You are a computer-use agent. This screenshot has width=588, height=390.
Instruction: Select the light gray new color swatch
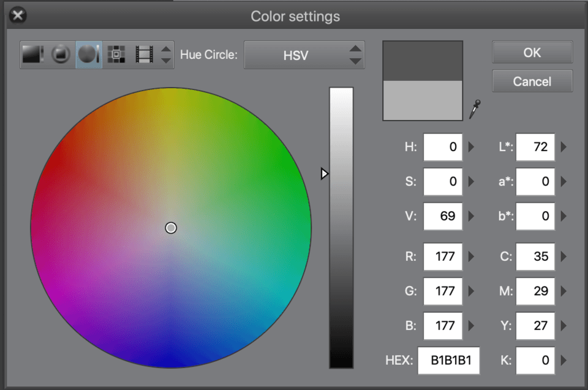pos(423,100)
